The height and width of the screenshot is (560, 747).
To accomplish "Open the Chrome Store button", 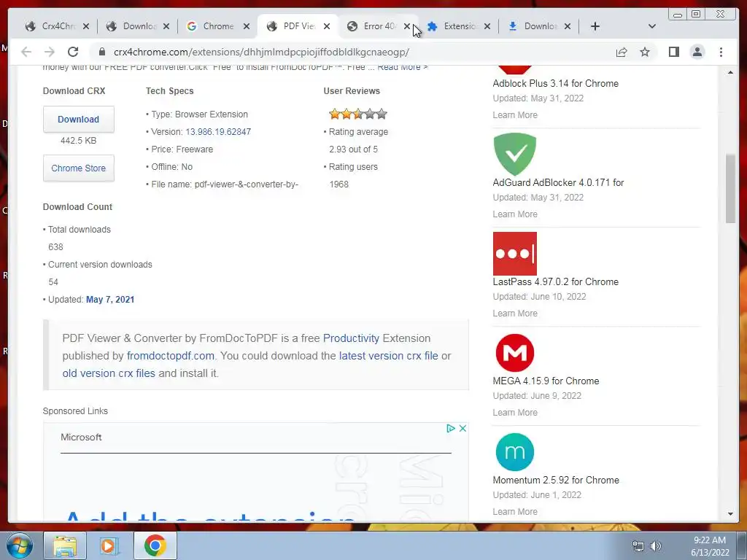I will coord(79,168).
